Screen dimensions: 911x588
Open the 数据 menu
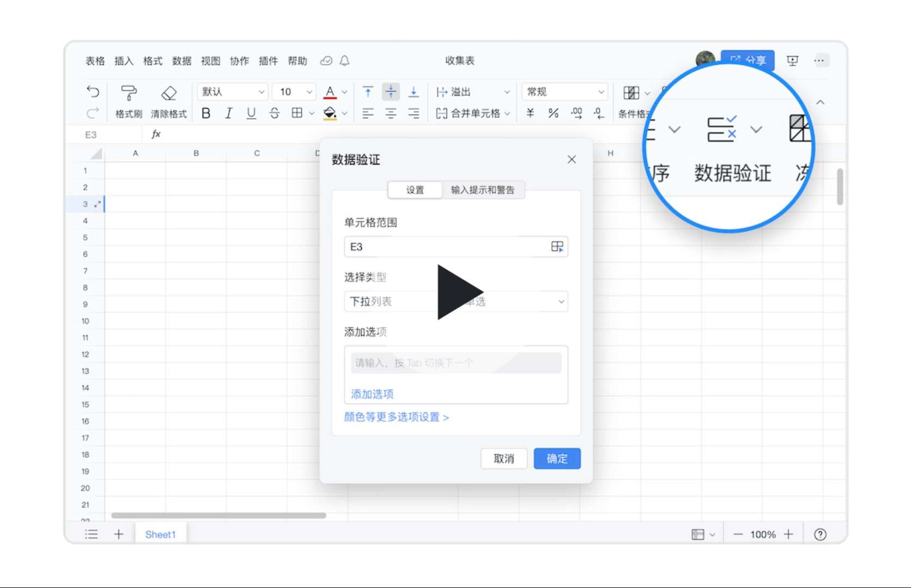(181, 60)
